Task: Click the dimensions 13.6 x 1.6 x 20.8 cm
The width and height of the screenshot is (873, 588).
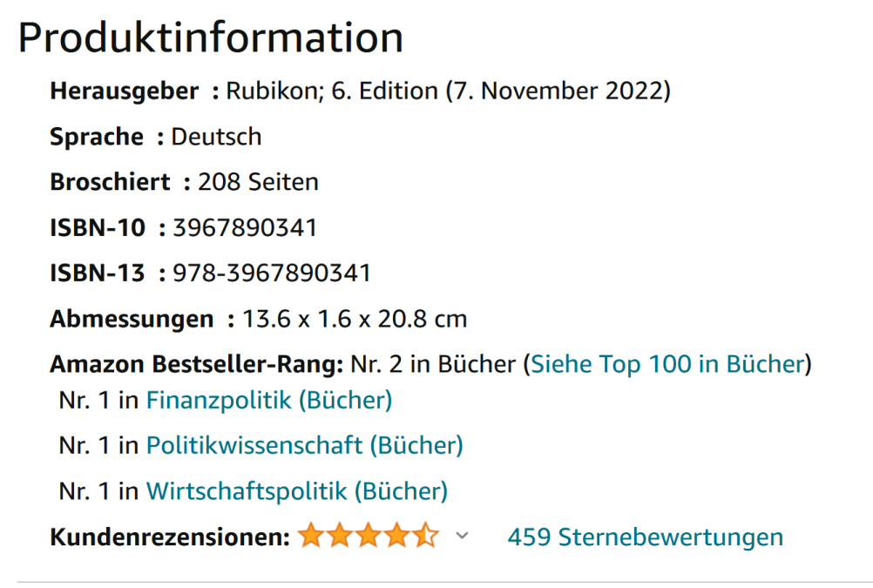Action: click(x=355, y=319)
